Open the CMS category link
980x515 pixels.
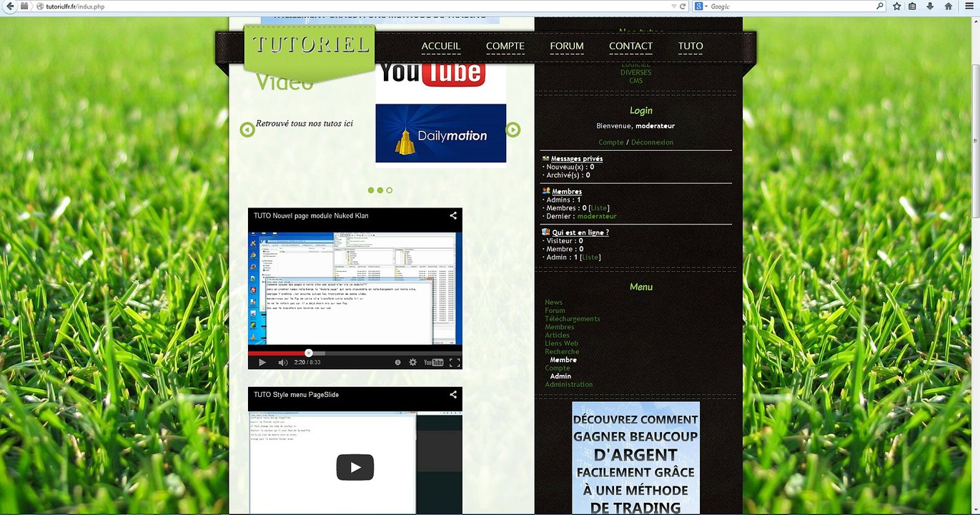pos(635,81)
